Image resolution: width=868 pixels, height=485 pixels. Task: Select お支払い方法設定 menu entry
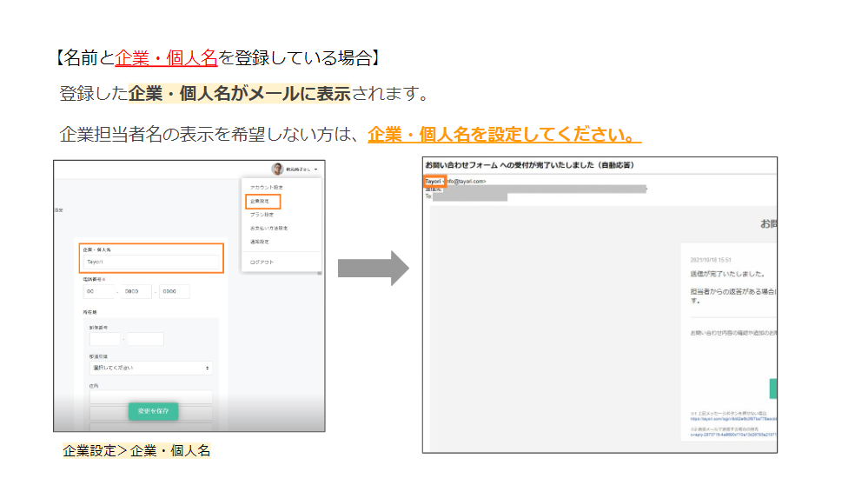coord(269,228)
